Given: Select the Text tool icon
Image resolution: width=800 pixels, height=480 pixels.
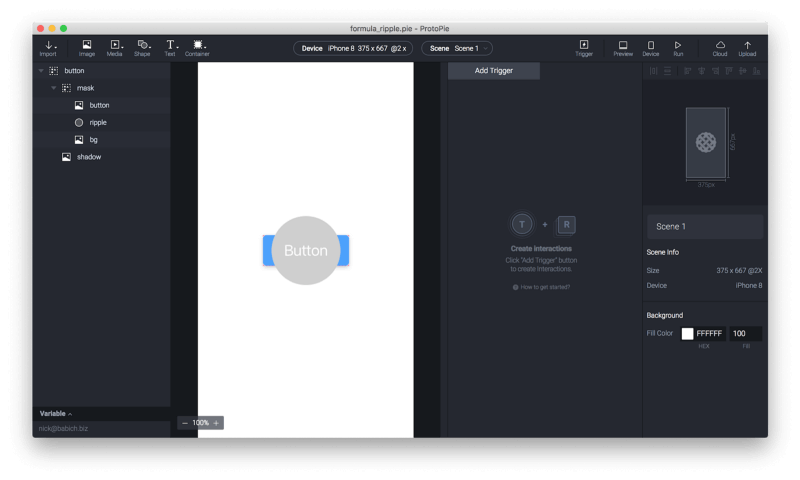Looking at the screenshot, I should tap(170, 45).
